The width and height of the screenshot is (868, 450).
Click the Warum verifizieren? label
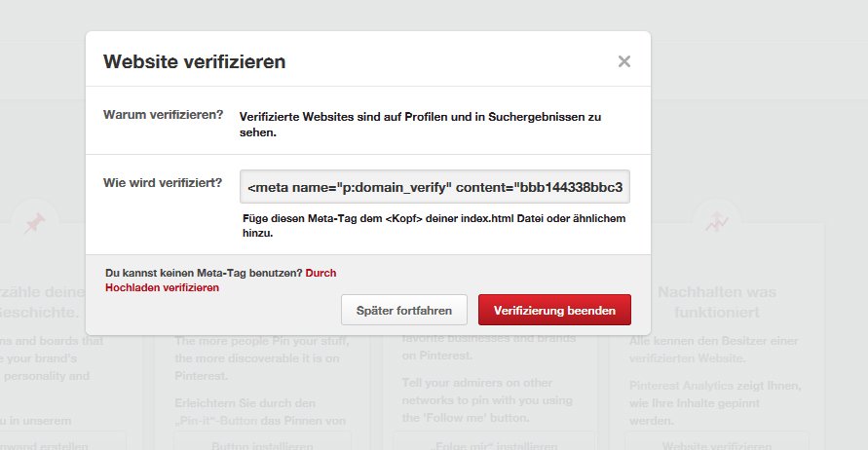164,115
